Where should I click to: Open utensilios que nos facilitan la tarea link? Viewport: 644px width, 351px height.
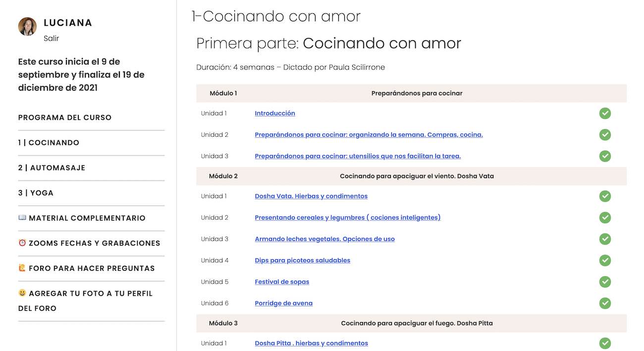(x=358, y=156)
